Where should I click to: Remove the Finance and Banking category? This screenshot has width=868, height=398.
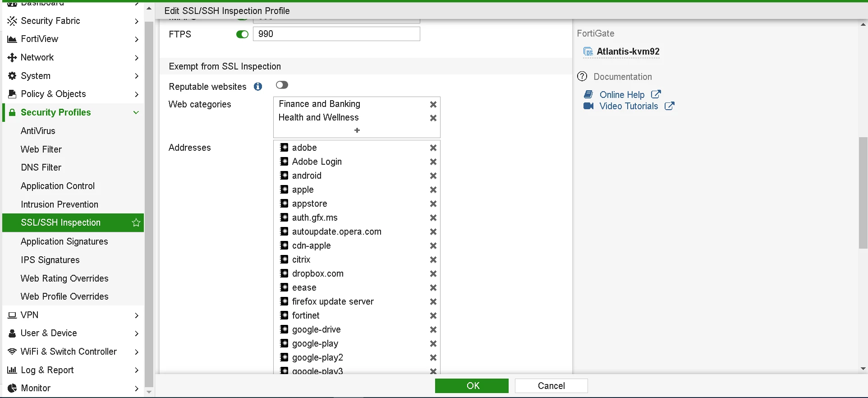pyautogui.click(x=433, y=104)
